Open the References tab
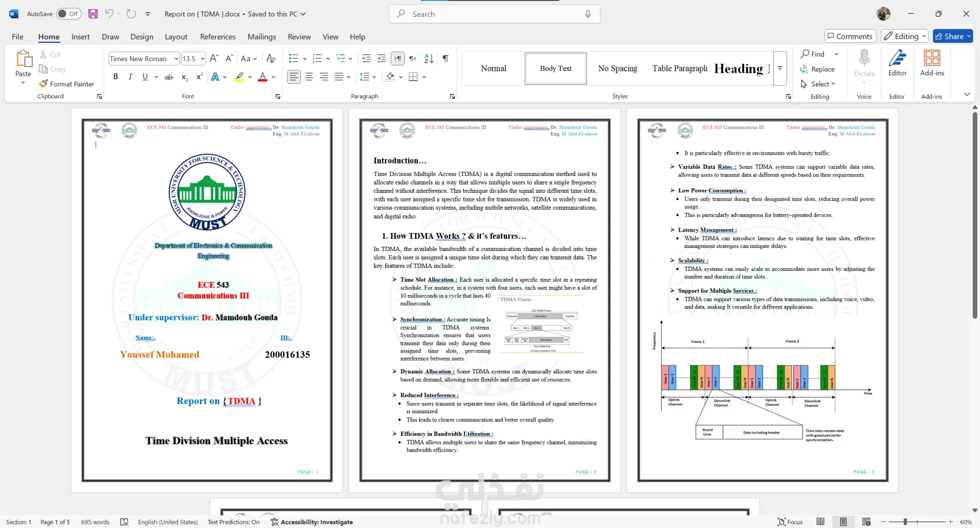Image resolution: width=980 pixels, height=528 pixels. [x=217, y=37]
